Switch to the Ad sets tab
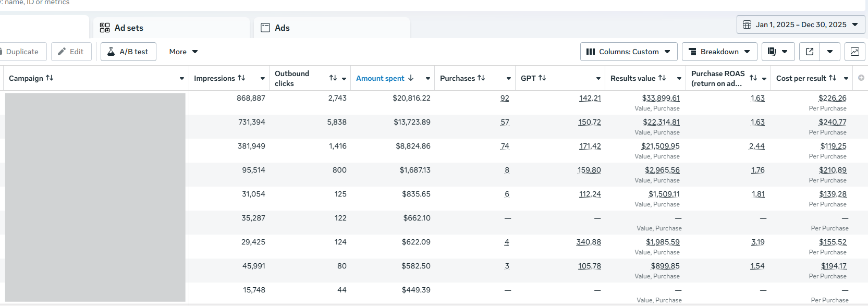Image resolution: width=868 pixels, height=306 pixels. coord(129,28)
